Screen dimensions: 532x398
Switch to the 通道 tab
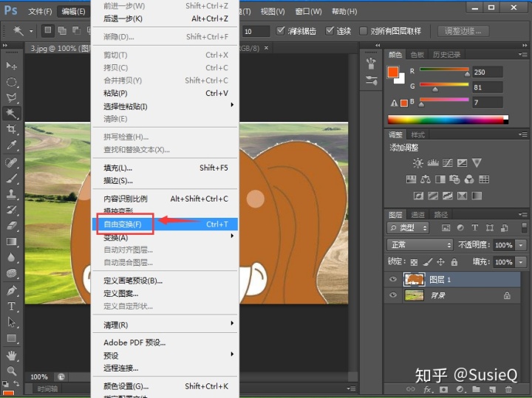tap(417, 215)
